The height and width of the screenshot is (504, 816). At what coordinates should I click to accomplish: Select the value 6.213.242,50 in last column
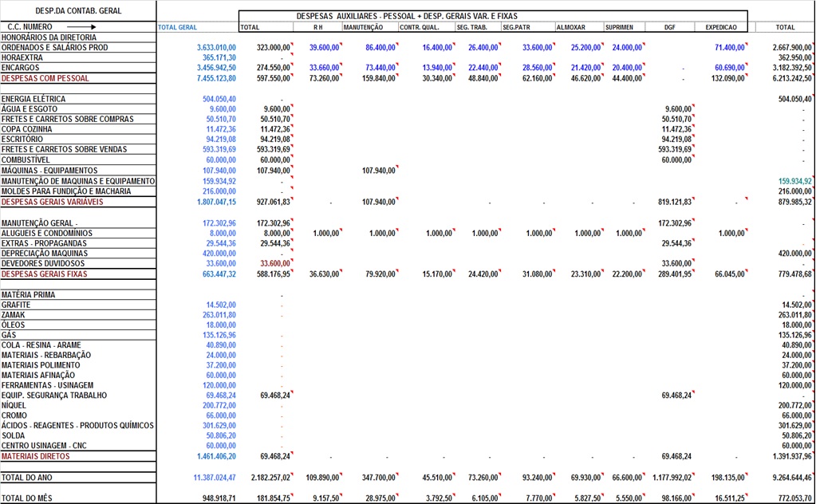(x=792, y=78)
